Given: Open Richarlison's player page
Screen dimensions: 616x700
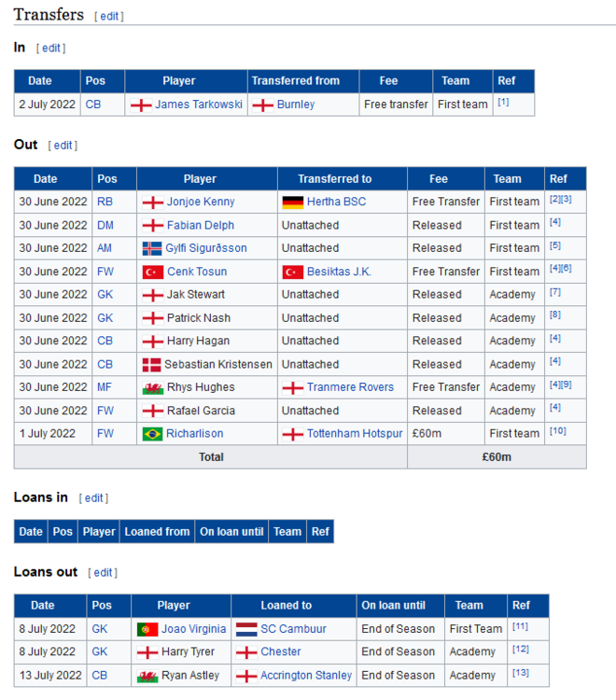Looking at the screenshot, I should coord(196,434).
